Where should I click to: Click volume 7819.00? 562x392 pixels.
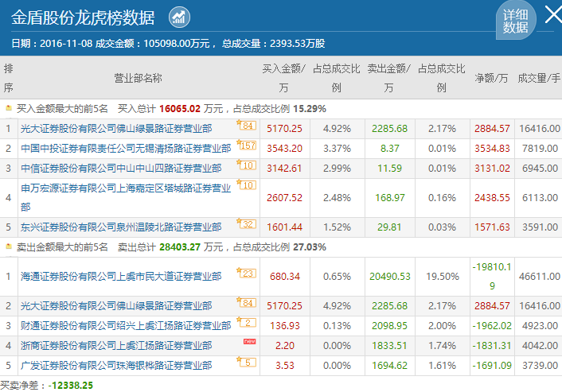tap(540, 148)
